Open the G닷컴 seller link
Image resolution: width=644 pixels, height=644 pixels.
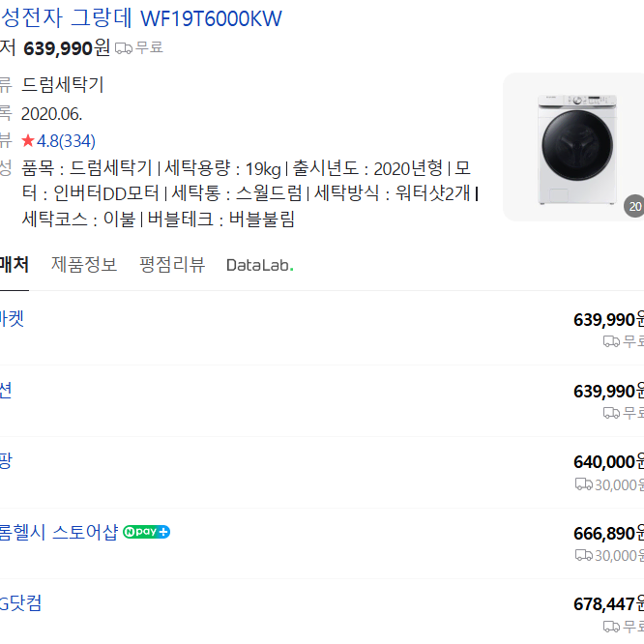tap(20, 603)
